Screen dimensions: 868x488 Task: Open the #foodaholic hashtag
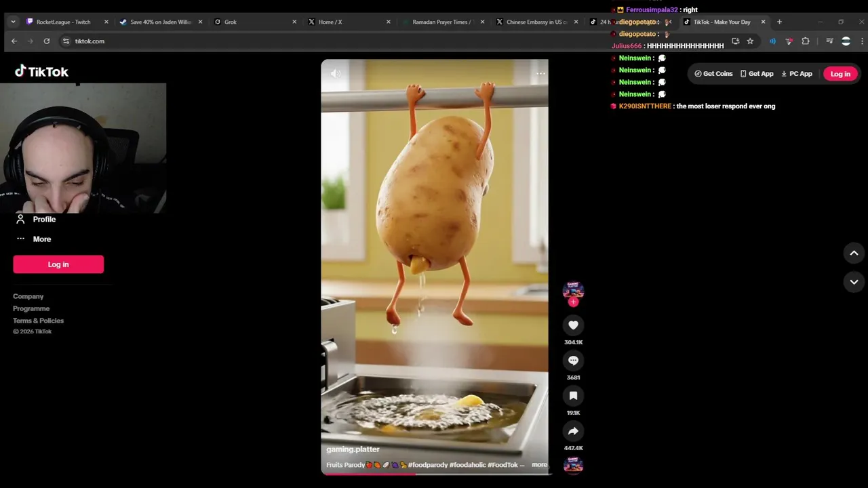[x=469, y=465]
